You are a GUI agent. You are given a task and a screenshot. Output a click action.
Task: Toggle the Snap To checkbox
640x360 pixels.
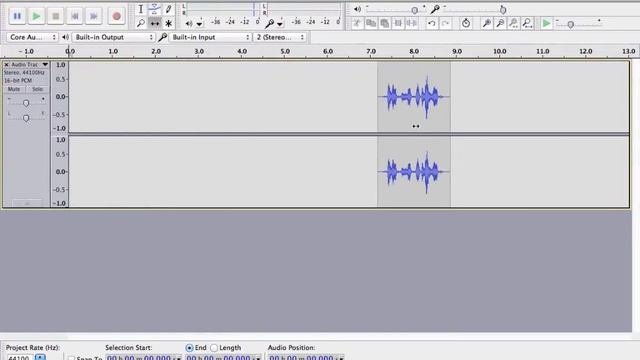(71, 358)
